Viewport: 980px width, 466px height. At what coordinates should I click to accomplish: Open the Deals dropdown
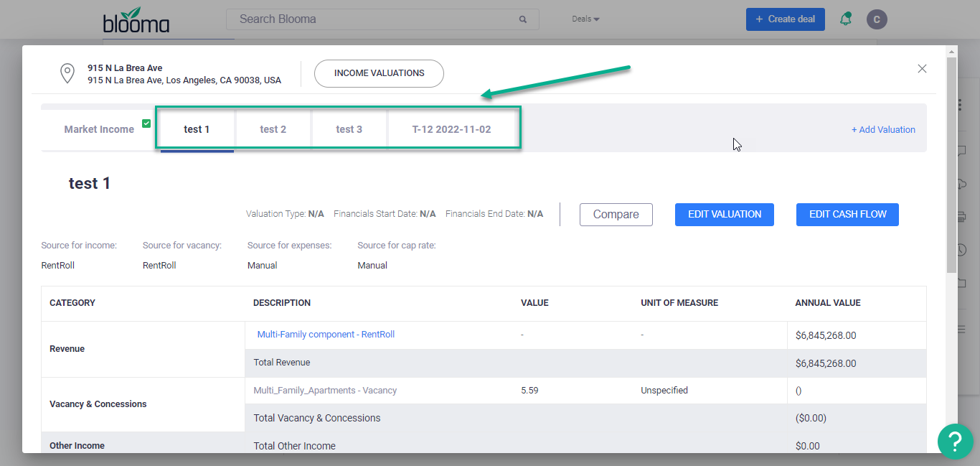585,19
